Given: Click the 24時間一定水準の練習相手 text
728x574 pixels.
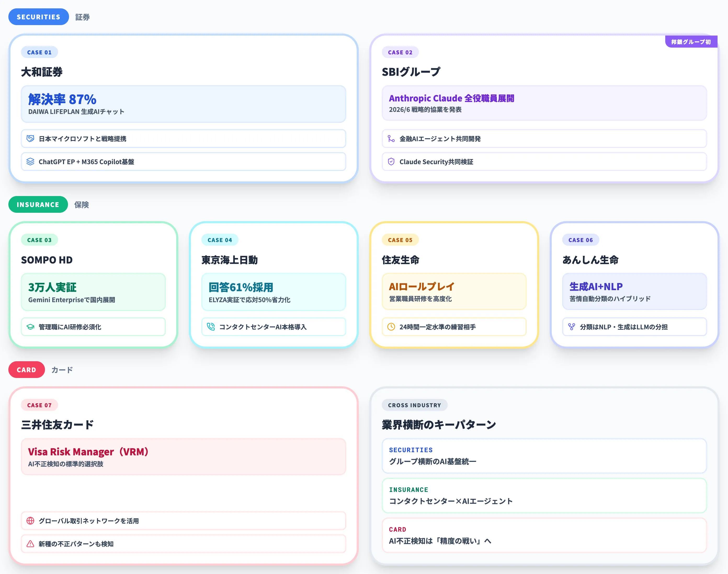Looking at the screenshot, I should [x=438, y=327].
